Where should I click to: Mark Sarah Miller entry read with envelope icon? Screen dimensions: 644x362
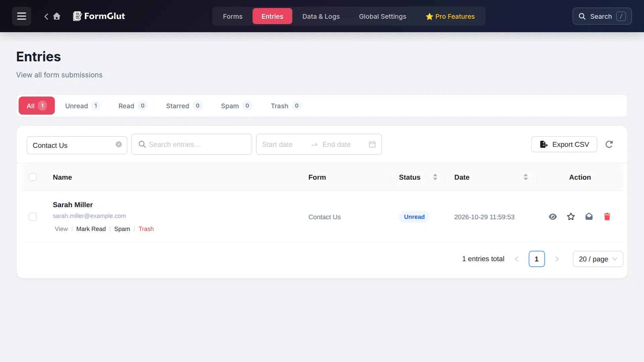(589, 217)
